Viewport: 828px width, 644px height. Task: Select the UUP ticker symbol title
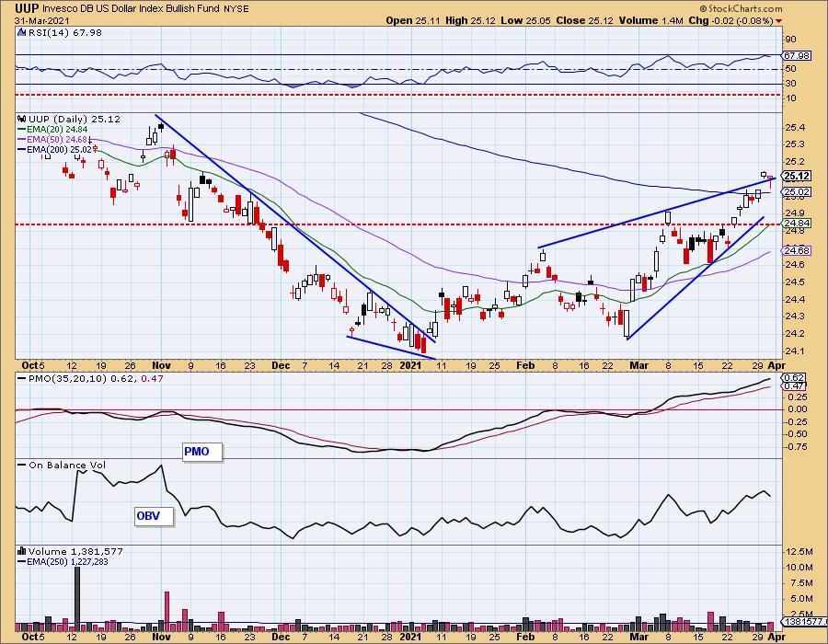point(27,8)
